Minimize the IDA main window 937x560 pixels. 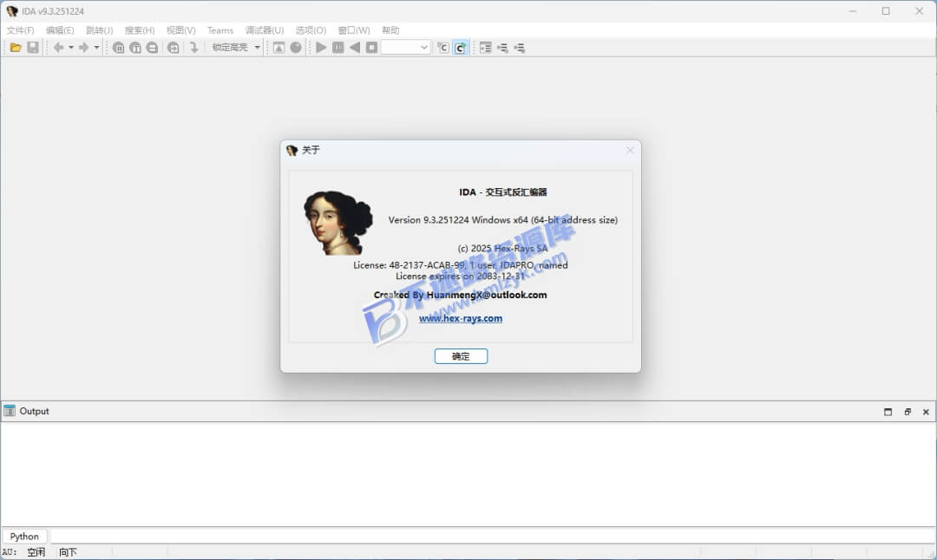[853, 11]
